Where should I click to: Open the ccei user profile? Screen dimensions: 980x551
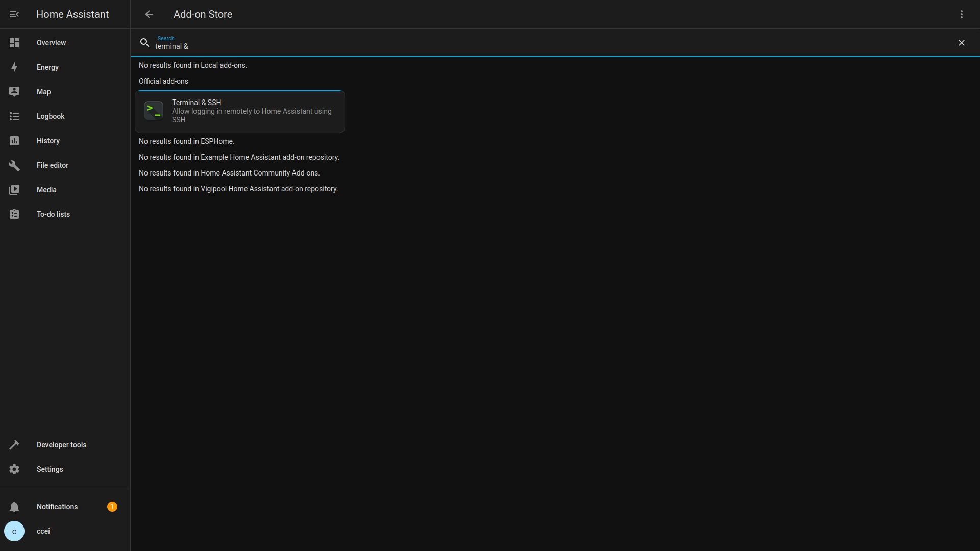(x=43, y=531)
